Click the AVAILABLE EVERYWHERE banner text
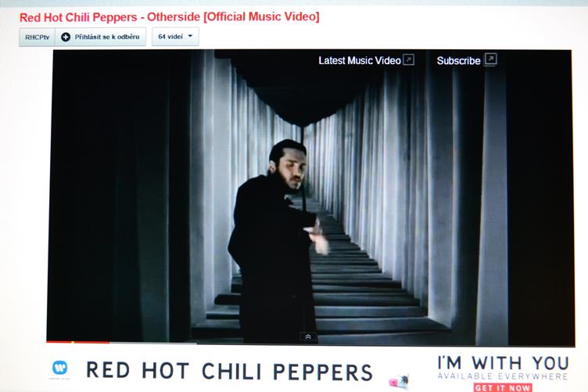This screenshot has width=588, height=392. pyautogui.click(x=503, y=376)
